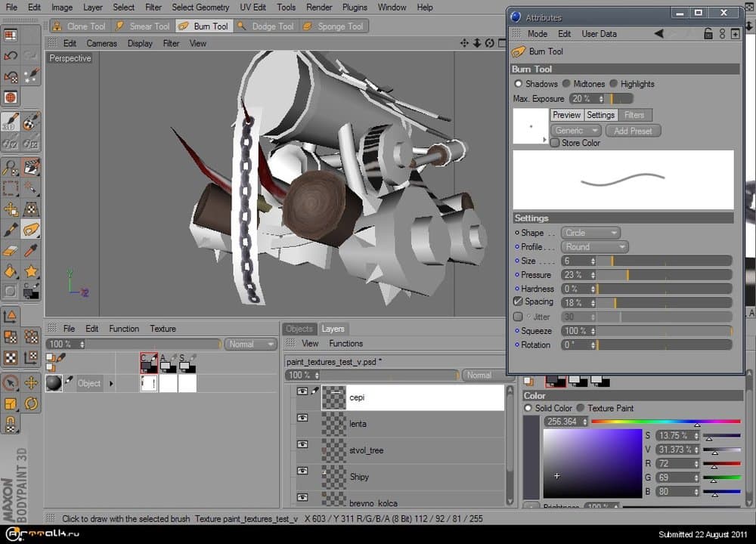Select the rectangle selection tool
This screenshot has width=756, height=544.
(11, 188)
